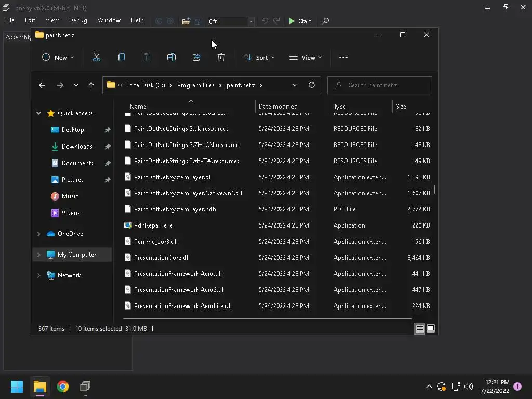
Task: Expand the OneDrive tree node
Action: (38, 234)
